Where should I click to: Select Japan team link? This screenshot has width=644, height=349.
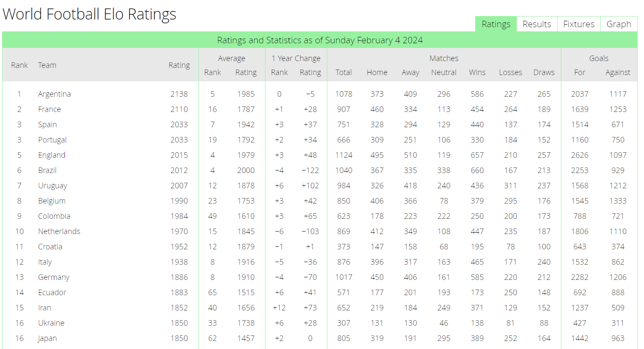[47, 338]
